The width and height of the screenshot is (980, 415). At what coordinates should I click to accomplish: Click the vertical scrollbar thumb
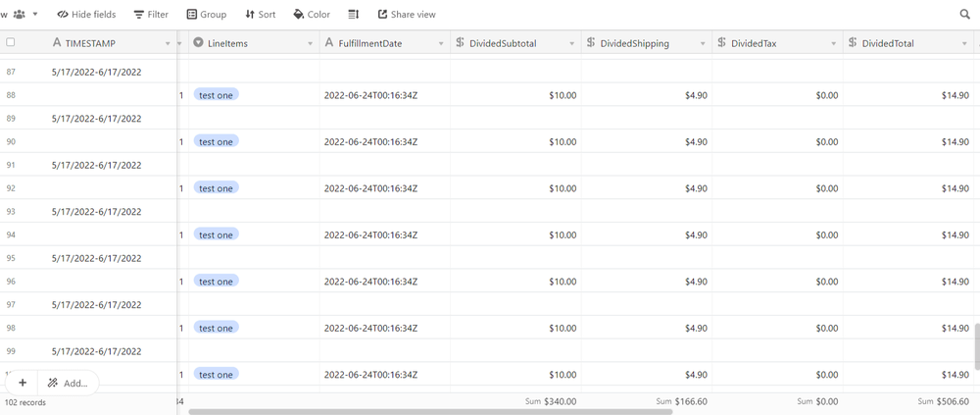pos(977,346)
